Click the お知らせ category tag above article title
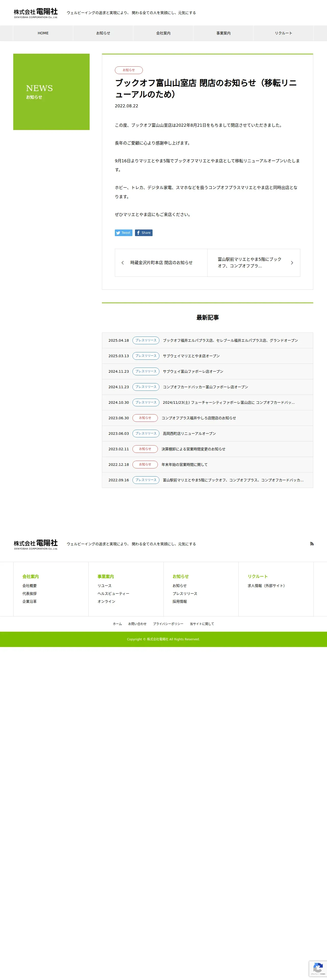Viewport: 327px width, 980px height. pyautogui.click(x=129, y=70)
